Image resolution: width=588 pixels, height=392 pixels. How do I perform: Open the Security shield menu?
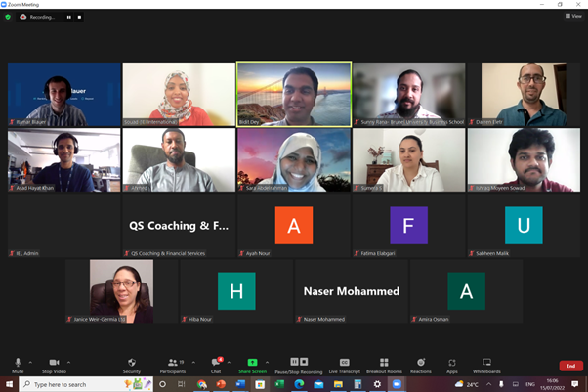[x=132, y=365]
